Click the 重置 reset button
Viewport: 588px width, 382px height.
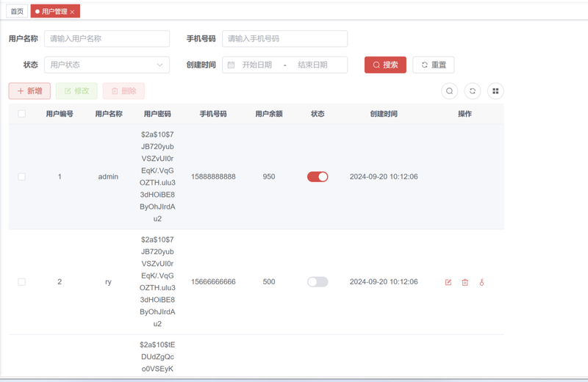(433, 65)
